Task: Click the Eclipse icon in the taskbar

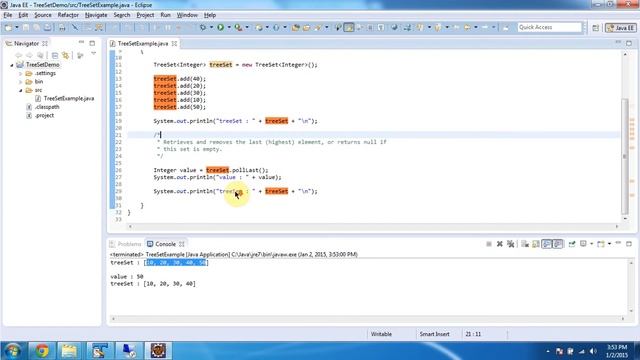Action: (x=158, y=351)
